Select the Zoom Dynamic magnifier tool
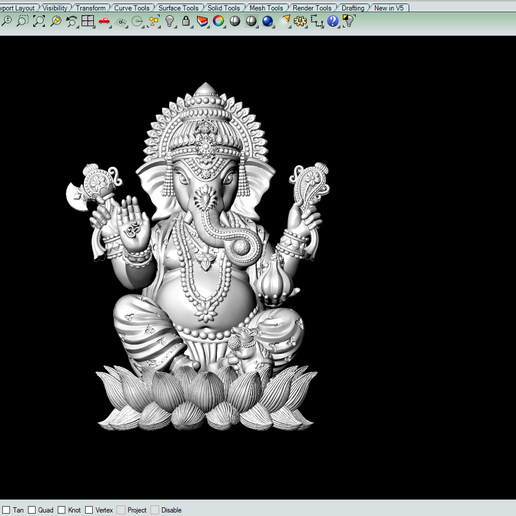This screenshot has height=516, width=516. coord(6,21)
